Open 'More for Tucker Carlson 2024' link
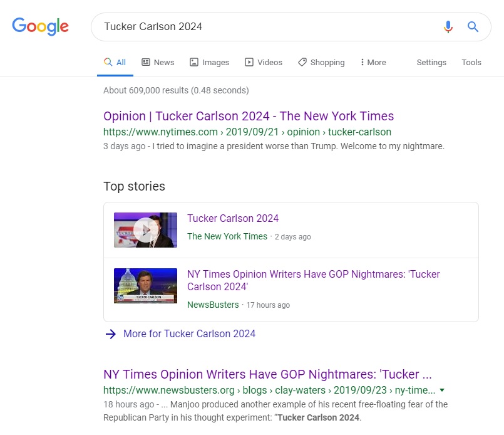This screenshot has width=504, height=435. pos(189,334)
